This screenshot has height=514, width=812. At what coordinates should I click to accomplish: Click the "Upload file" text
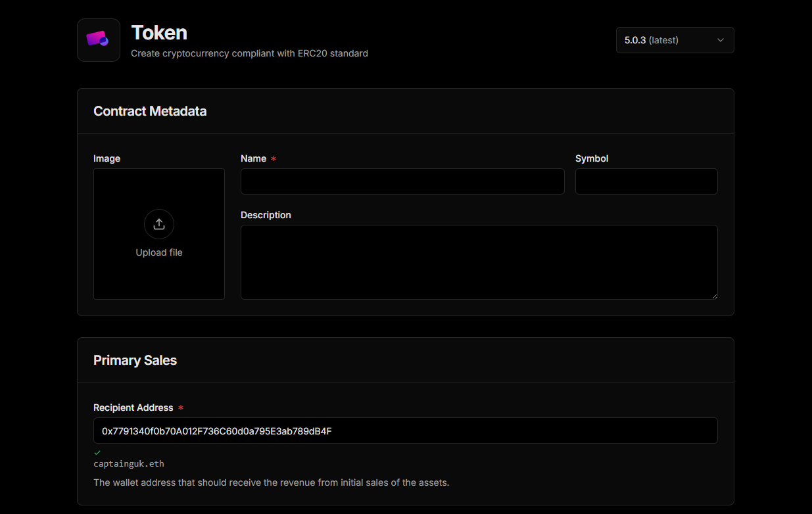[159, 252]
